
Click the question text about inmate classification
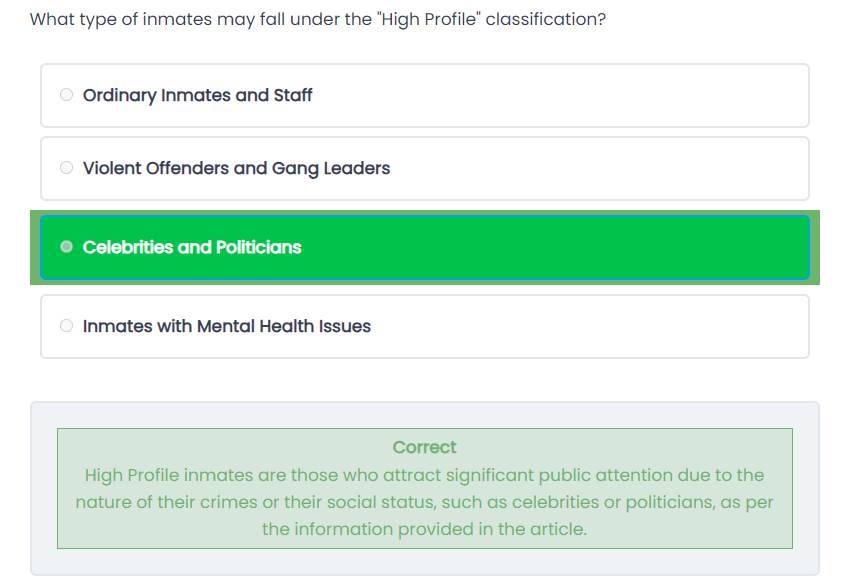pos(317,19)
